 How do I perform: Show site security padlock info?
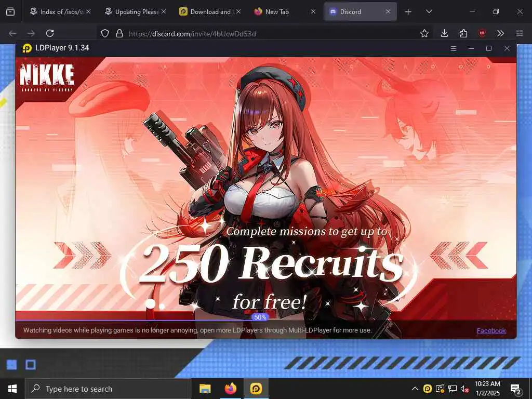tap(119, 33)
